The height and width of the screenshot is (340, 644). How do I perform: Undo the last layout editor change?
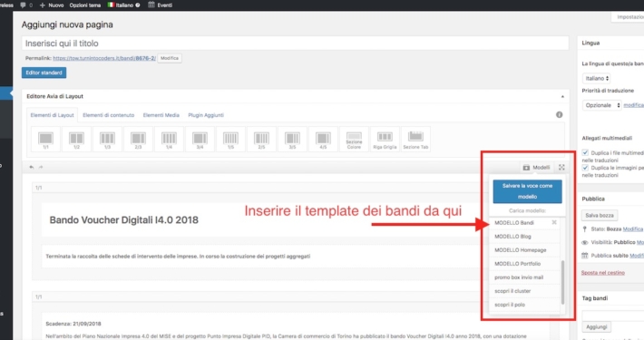pyautogui.click(x=31, y=167)
